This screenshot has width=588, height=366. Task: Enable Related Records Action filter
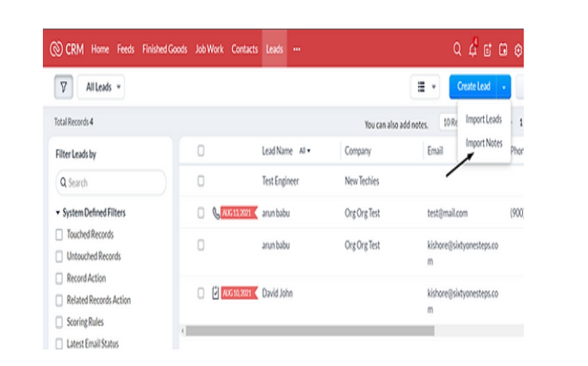59,300
